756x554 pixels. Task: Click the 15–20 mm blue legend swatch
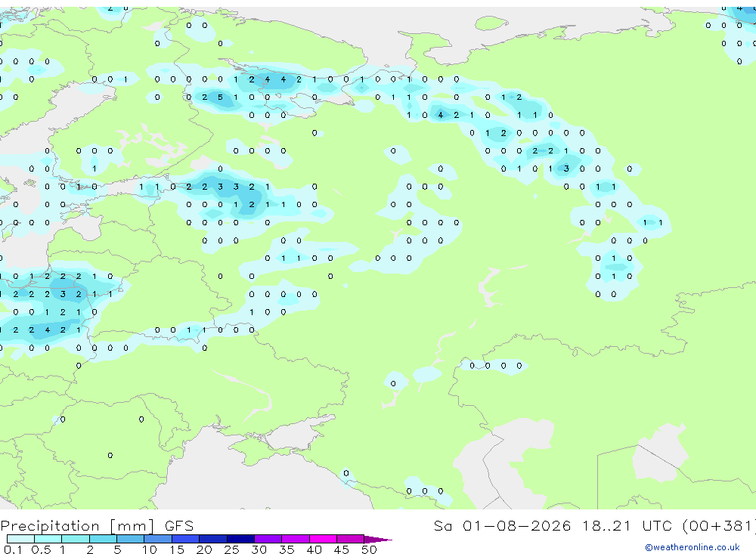click(x=186, y=539)
